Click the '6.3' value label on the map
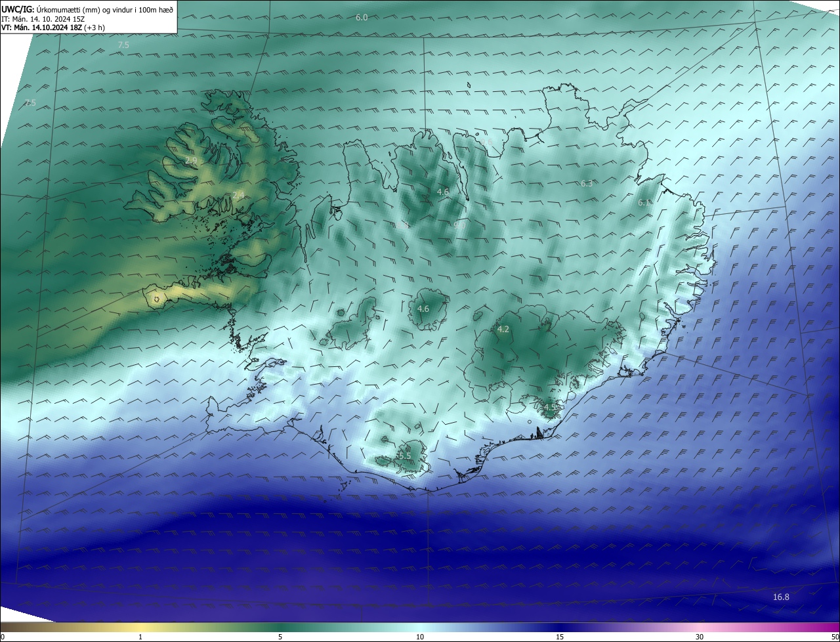 click(x=587, y=183)
